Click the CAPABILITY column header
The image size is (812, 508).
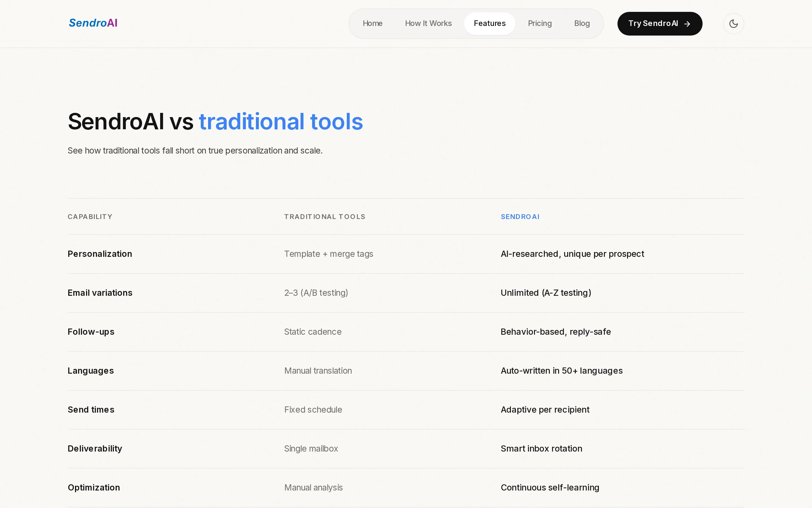90,217
